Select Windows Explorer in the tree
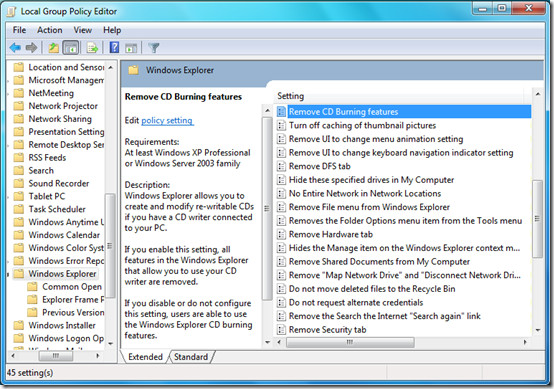554x389 pixels. pos(62,274)
